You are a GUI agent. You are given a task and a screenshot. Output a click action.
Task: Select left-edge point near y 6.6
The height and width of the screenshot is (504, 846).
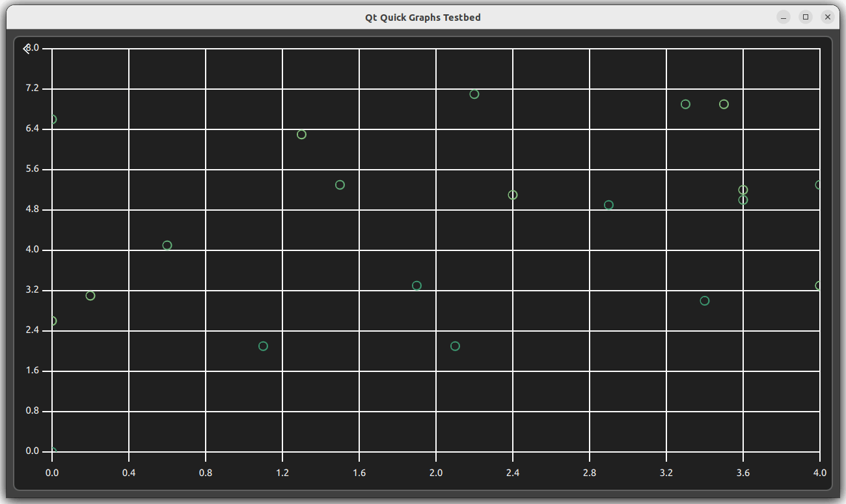click(x=53, y=120)
